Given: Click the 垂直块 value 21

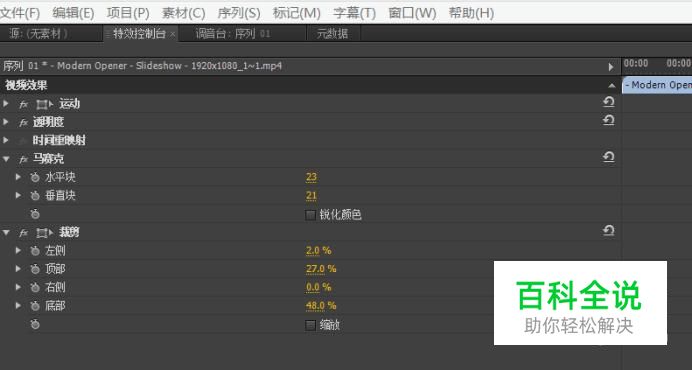Looking at the screenshot, I should 311,195.
